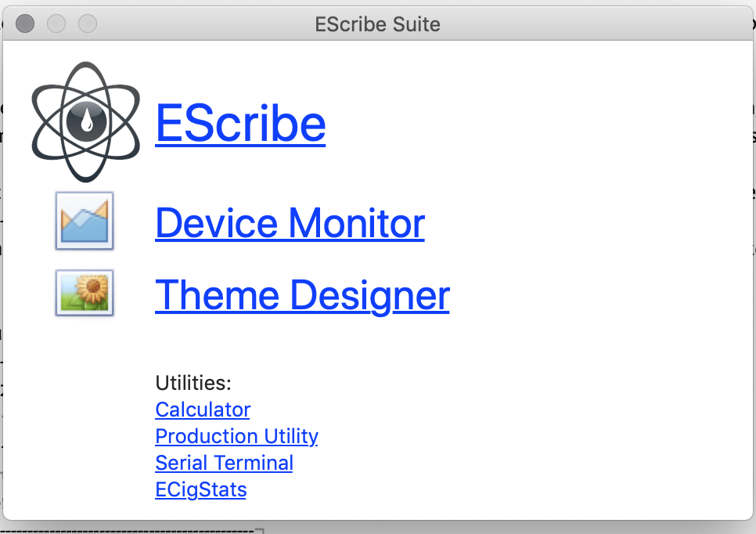Click the Utilities: heading label

point(193,383)
